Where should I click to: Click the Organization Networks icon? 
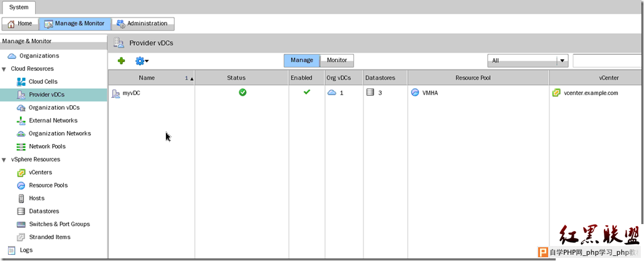[x=21, y=134]
